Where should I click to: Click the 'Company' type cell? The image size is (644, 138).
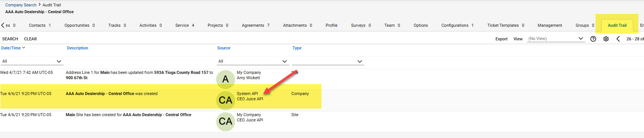[x=300, y=94]
